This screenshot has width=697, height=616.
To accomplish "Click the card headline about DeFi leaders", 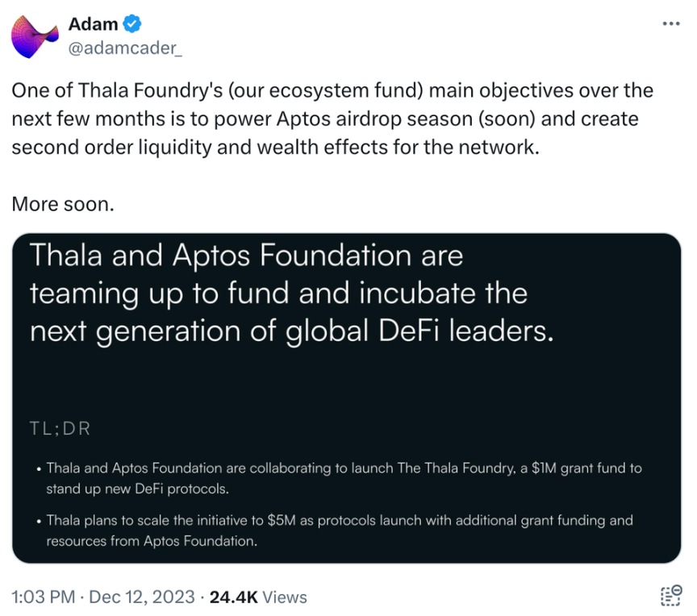I will pyautogui.click(x=291, y=293).
